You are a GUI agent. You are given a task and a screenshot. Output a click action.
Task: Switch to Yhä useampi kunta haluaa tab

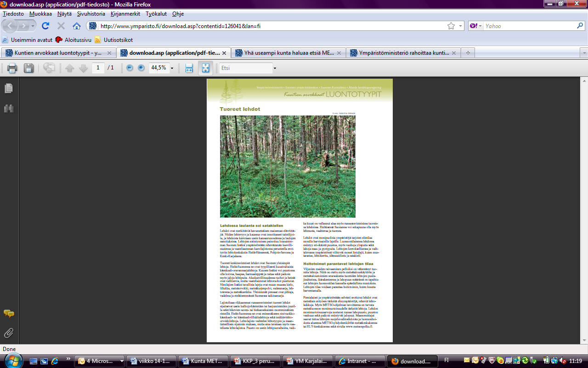point(288,53)
